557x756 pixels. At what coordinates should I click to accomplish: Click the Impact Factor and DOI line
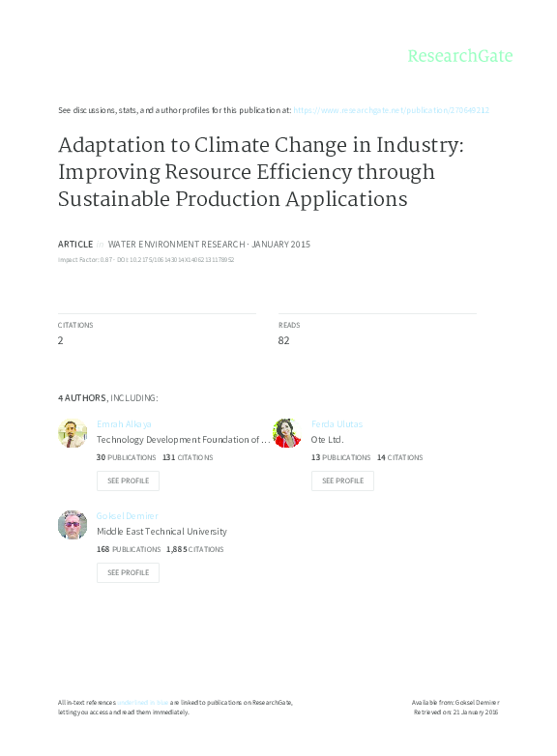tap(146, 260)
